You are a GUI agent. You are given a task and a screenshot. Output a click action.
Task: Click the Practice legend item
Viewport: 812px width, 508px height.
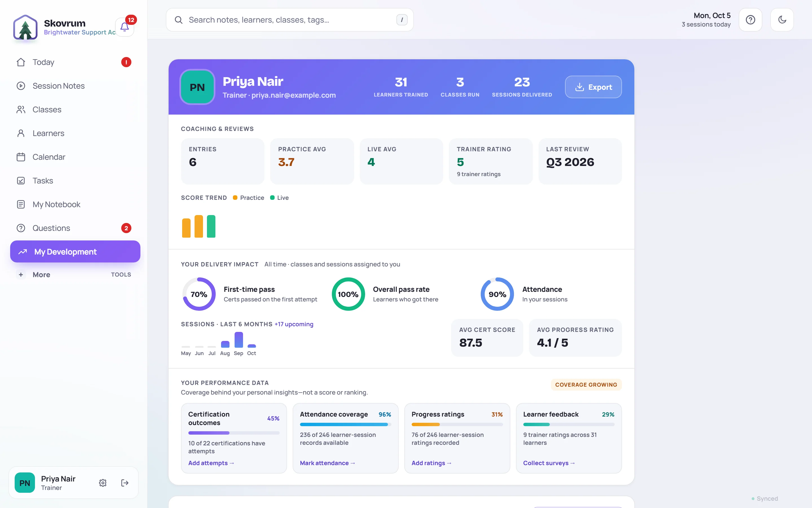click(249, 198)
